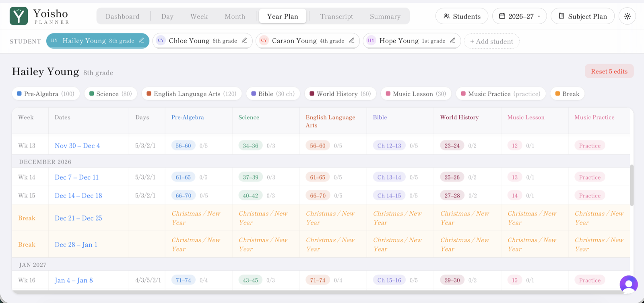Click the Yoisho Planner logo icon
This screenshot has height=303, width=644.
point(19,16)
